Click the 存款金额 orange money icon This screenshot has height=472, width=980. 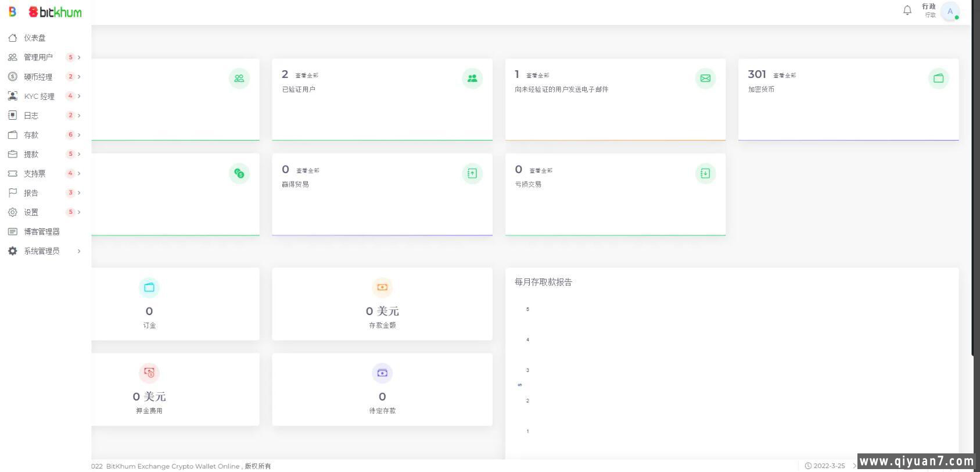382,287
